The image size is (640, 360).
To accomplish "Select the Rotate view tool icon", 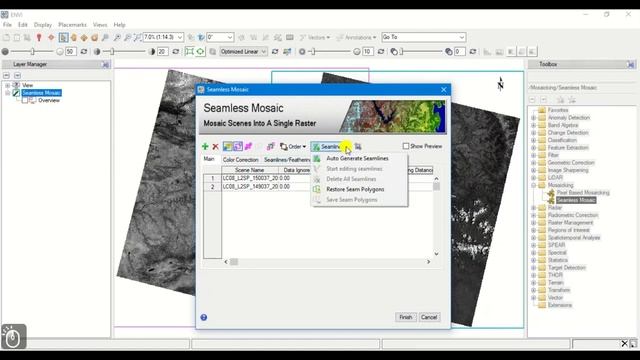I will pyautogui.click(x=94, y=37).
